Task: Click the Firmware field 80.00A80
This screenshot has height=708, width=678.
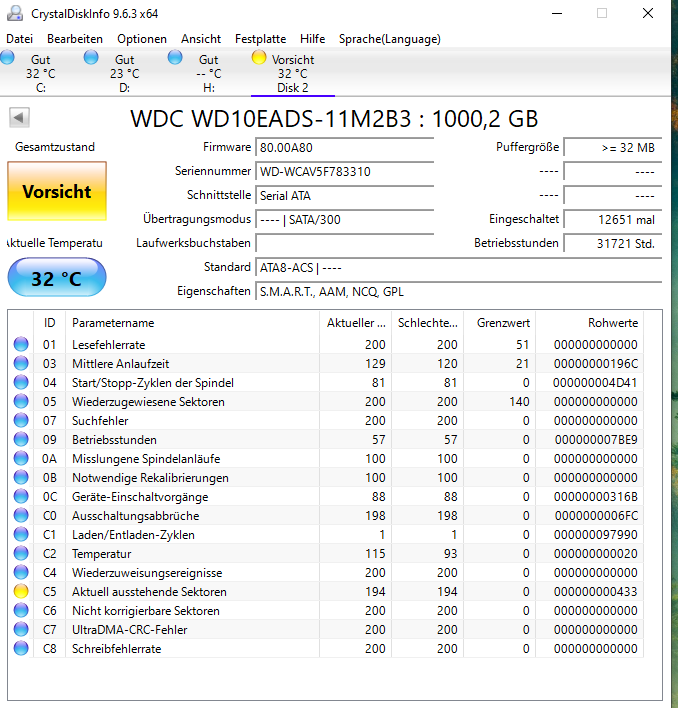Action: pyautogui.click(x=344, y=148)
